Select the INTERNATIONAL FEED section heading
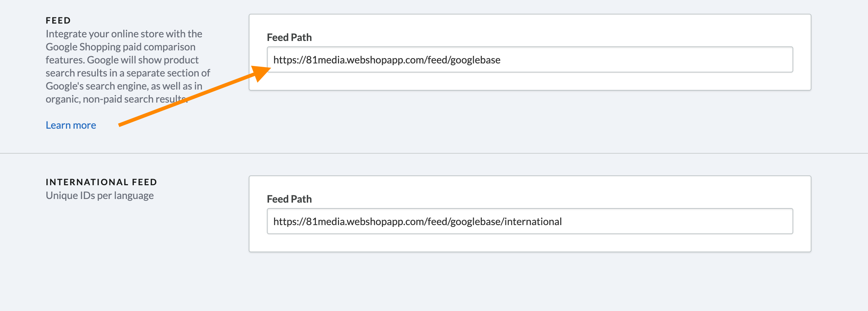This screenshot has height=311, width=868. (102, 182)
